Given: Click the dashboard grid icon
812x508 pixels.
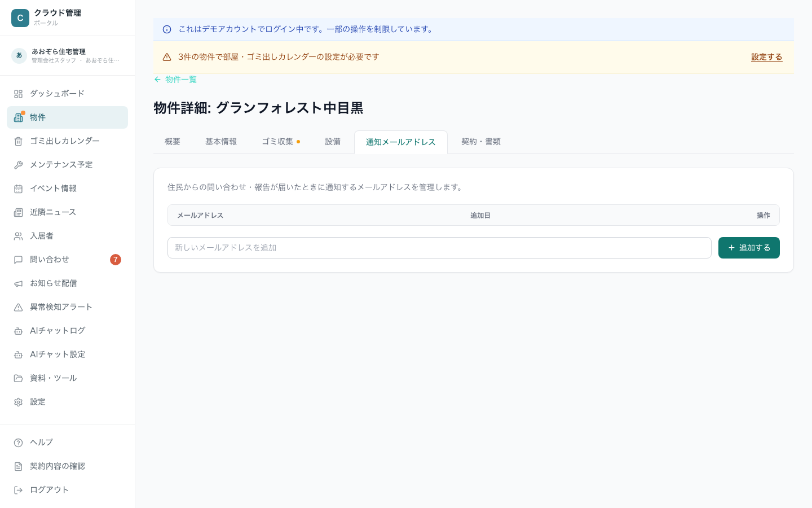Looking at the screenshot, I should tap(18, 94).
